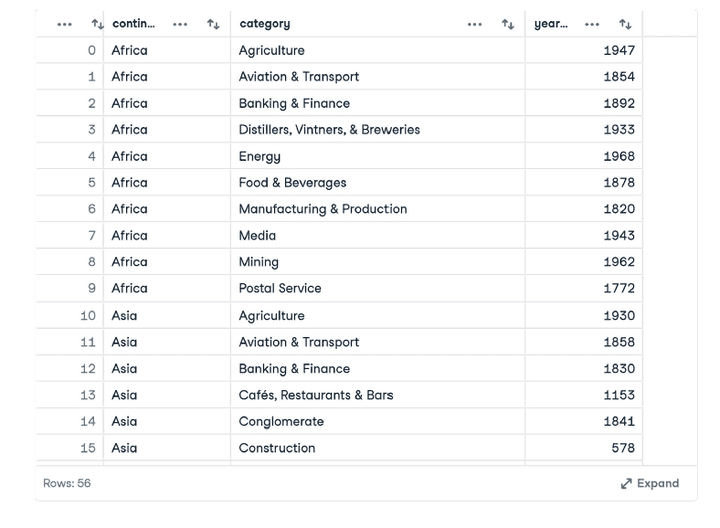Open category column more options

[475, 24]
